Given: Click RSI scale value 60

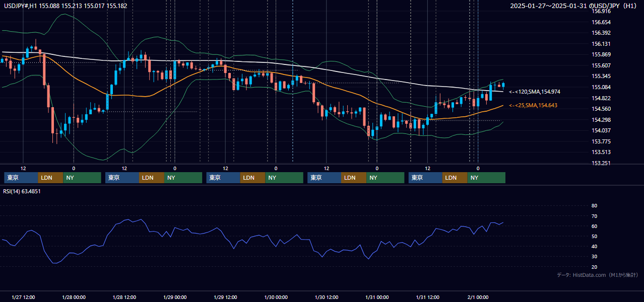Looking at the screenshot, I should pyautogui.click(x=594, y=226).
